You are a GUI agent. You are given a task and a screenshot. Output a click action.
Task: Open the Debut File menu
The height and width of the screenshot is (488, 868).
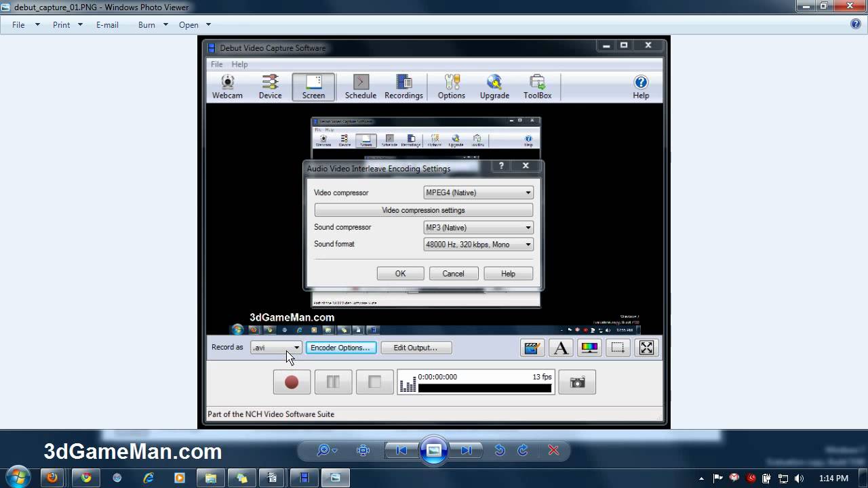coord(216,64)
